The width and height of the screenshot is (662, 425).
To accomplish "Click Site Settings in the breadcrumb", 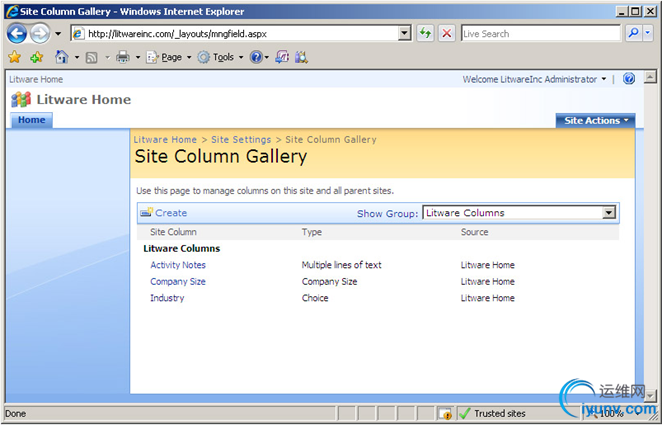I will (241, 140).
